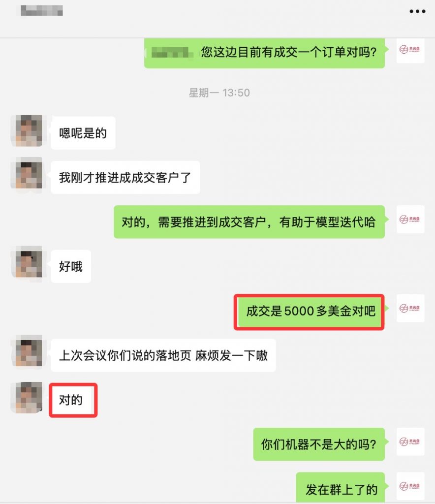Click contact avatar next to 上次会议 message
Viewport: 435px width, 504px height.
click(x=29, y=351)
